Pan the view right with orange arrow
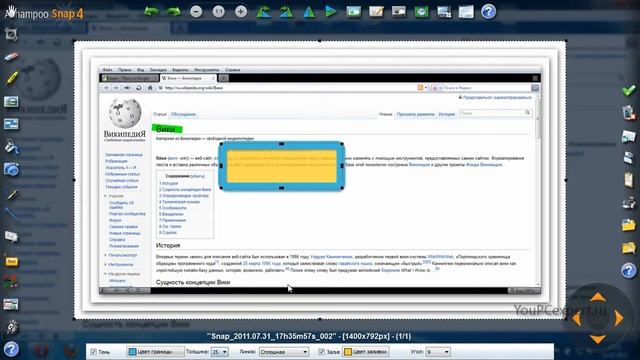Screen dimensions: 640x360 [x=619, y=318]
